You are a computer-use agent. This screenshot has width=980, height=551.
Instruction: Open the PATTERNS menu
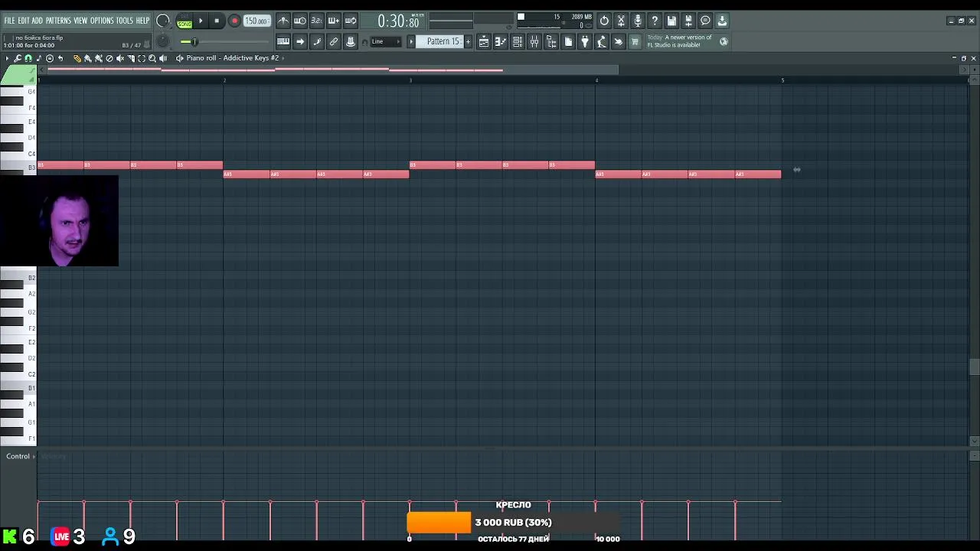click(58, 21)
